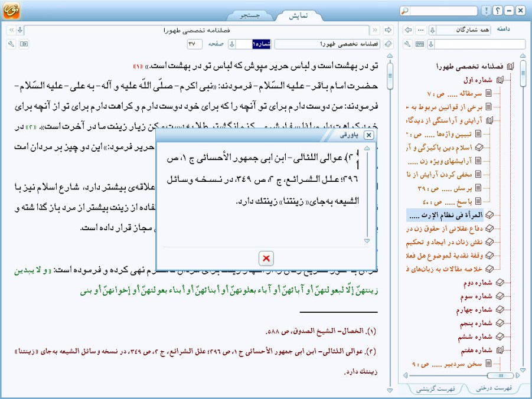Viewport: 532px width, 399px height.
Task: Click the three-dots button beside همه شمارگان
Action: coord(421,30)
